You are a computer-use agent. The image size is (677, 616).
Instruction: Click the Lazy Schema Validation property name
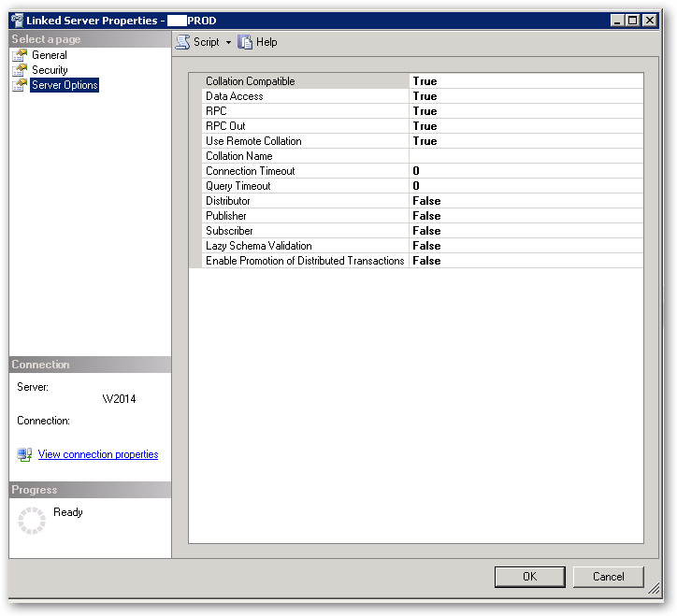pyautogui.click(x=259, y=246)
